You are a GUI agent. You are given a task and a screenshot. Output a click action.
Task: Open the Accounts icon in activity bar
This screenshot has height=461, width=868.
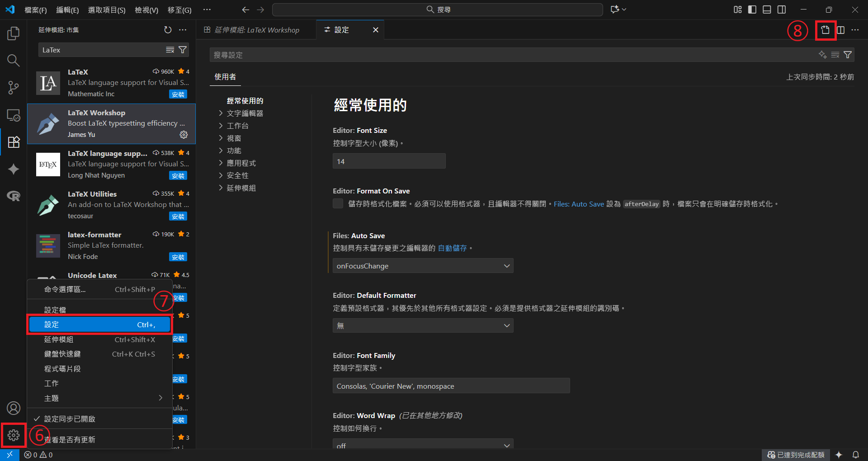point(14,408)
